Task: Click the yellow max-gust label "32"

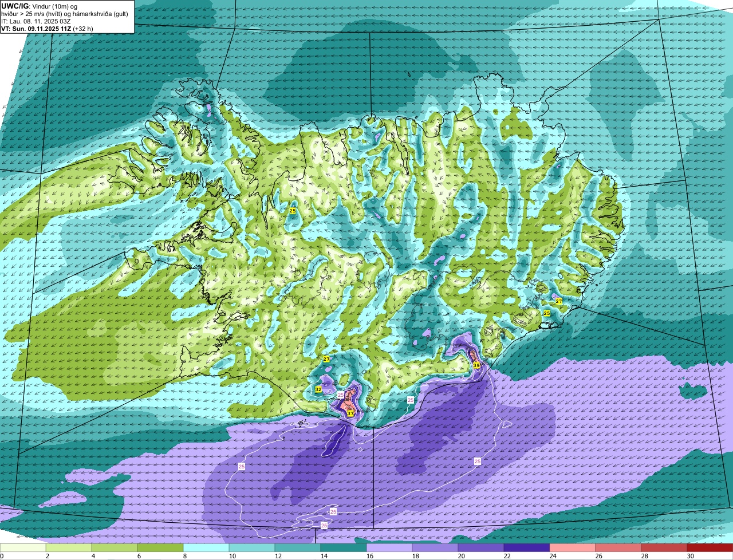Action: 318,389
